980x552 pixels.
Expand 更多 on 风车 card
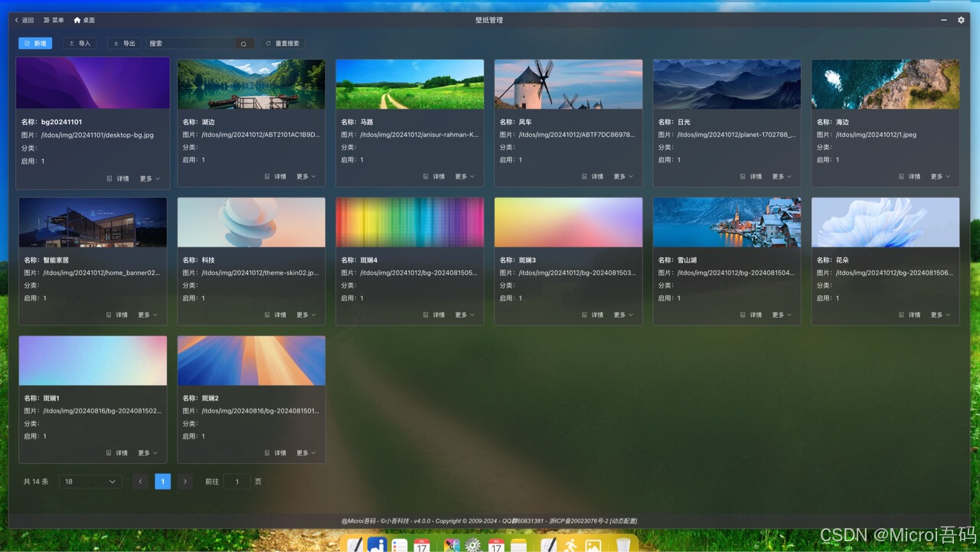pos(623,177)
